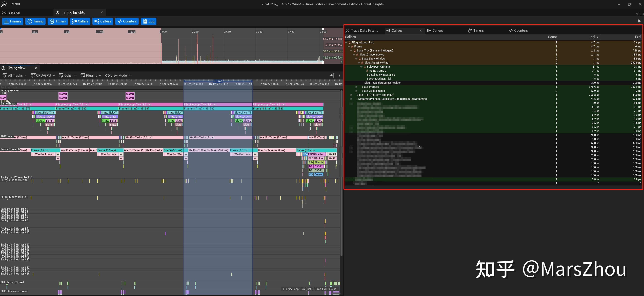Viewport: 644px width, 296px height.
Task: Click the Timers stopwatch toolbar button
Action: [x=58, y=21]
